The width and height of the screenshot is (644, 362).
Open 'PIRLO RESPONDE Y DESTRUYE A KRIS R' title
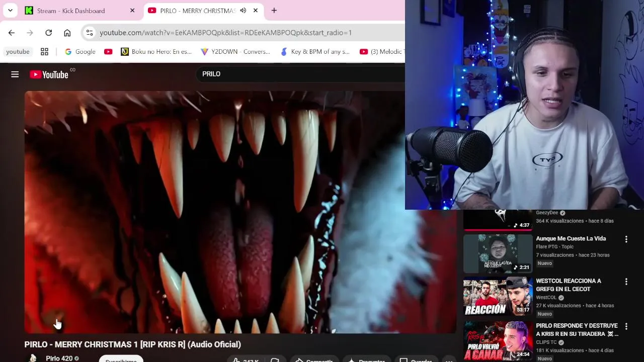tap(577, 330)
